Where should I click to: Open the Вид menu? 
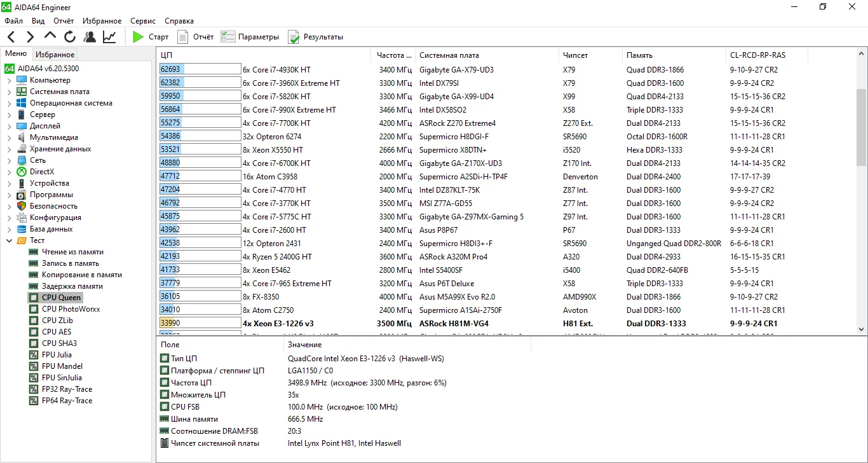(x=38, y=21)
